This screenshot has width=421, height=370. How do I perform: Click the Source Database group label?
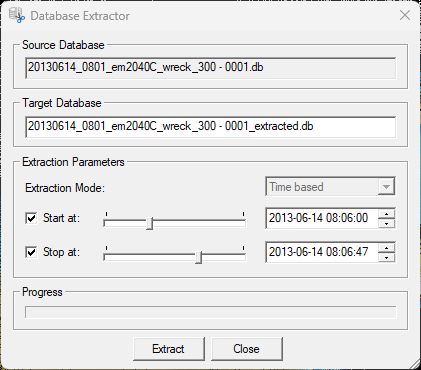tap(63, 45)
